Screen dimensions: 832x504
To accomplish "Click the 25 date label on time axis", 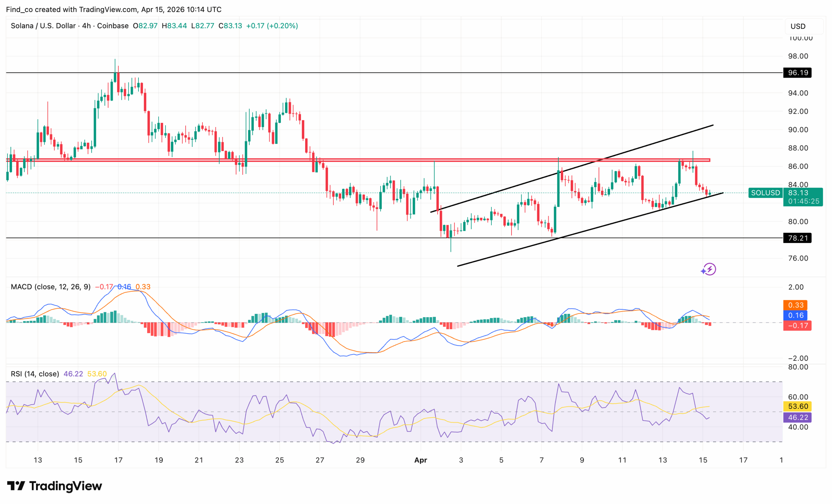I will [279, 460].
